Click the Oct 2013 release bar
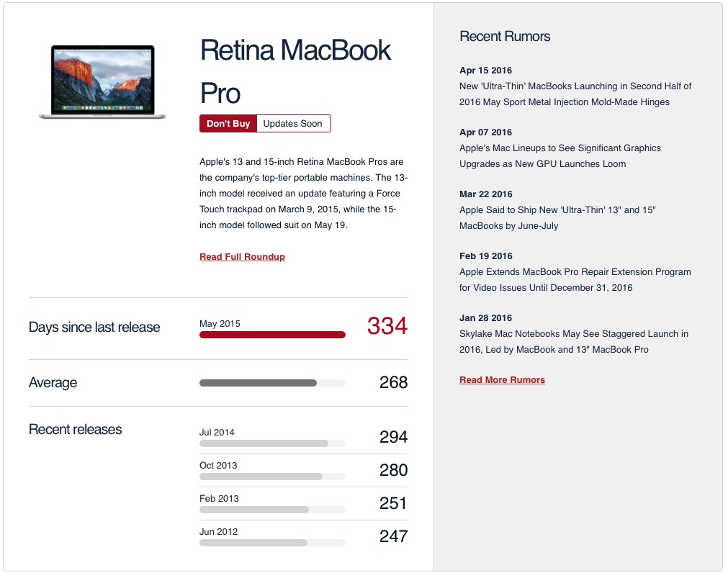This screenshot has width=728, height=578. (x=272, y=477)
